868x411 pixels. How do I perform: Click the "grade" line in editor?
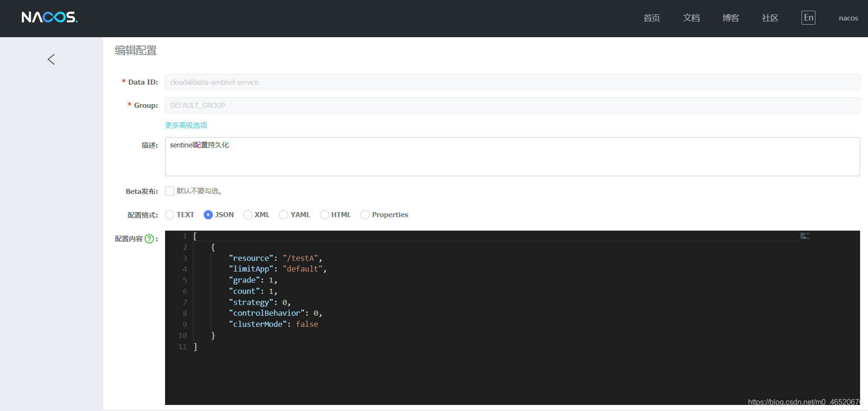tap(253, 280)
